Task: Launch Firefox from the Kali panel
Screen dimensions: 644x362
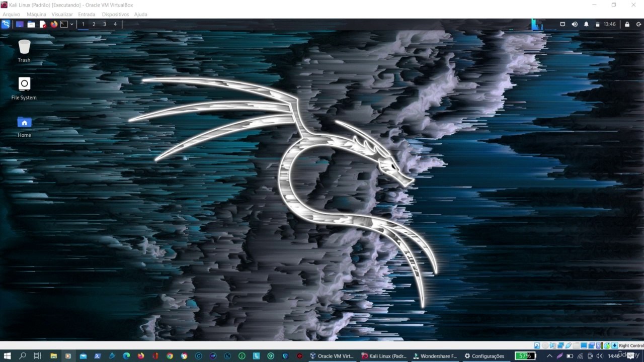Action: (x=54, y=24)
